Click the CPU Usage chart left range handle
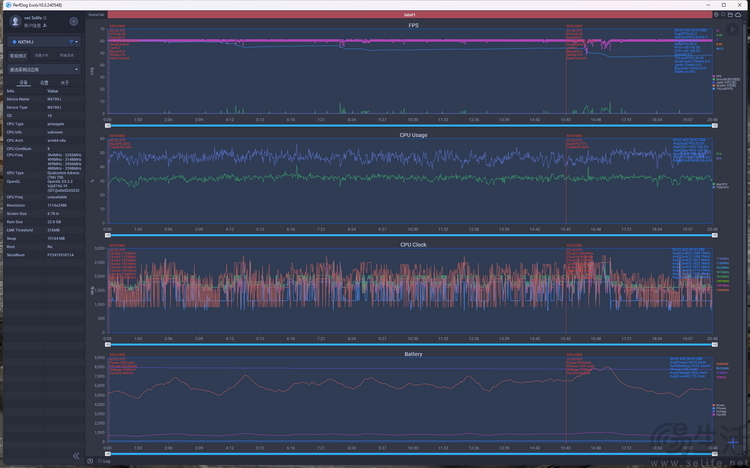 tap(108, 235)
